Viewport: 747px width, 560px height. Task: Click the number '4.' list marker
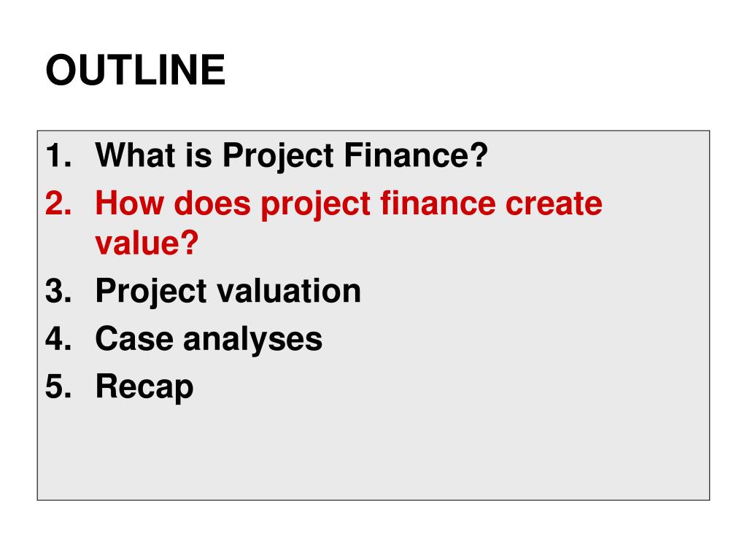coord(58,338)
